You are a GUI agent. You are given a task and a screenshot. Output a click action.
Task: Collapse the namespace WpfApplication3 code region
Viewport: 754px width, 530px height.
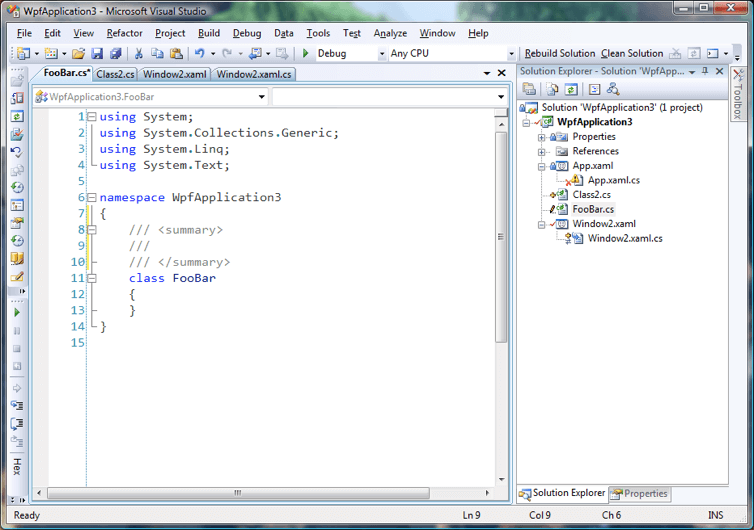91,198
